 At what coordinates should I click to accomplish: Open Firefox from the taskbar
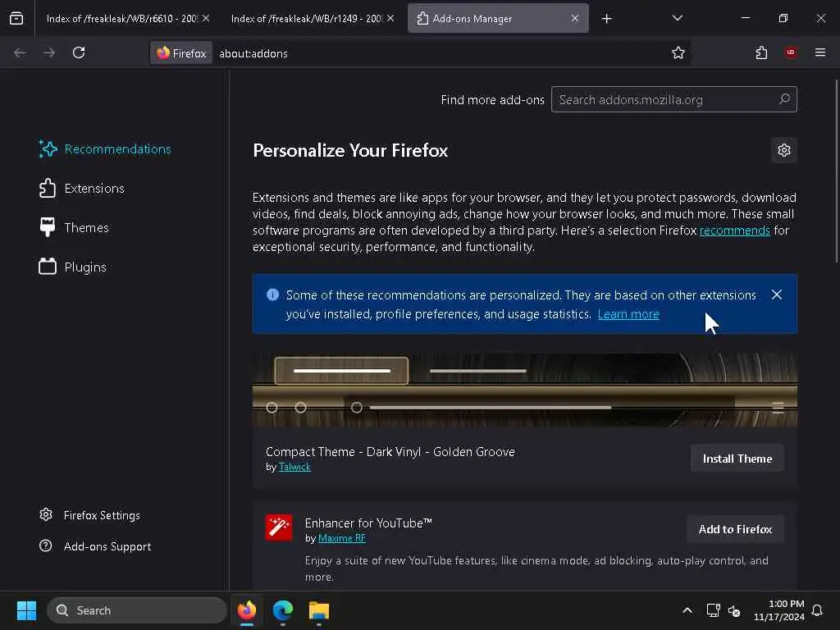pos(247,610)
